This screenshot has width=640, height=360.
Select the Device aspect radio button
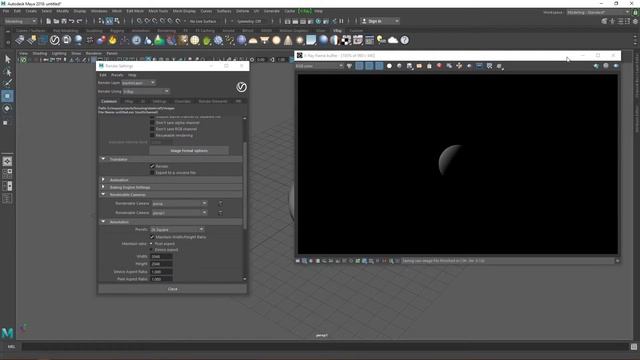click(151, 250)
